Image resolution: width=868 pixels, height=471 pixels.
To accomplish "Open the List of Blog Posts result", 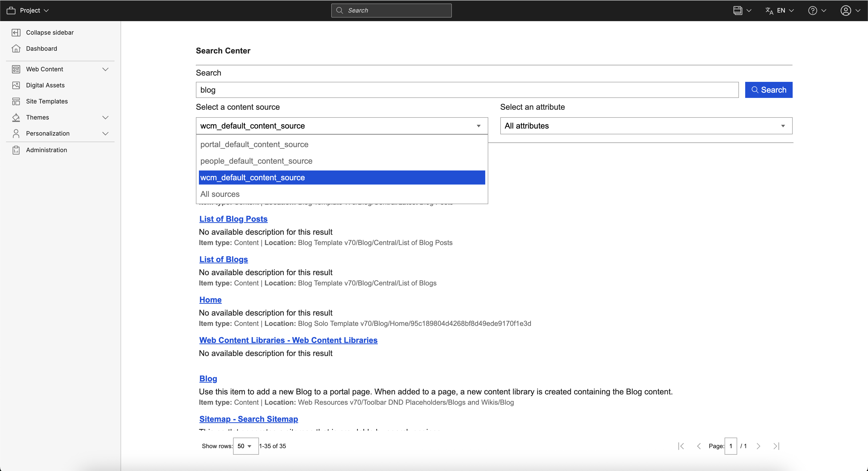I will click(x=233, y=219).
